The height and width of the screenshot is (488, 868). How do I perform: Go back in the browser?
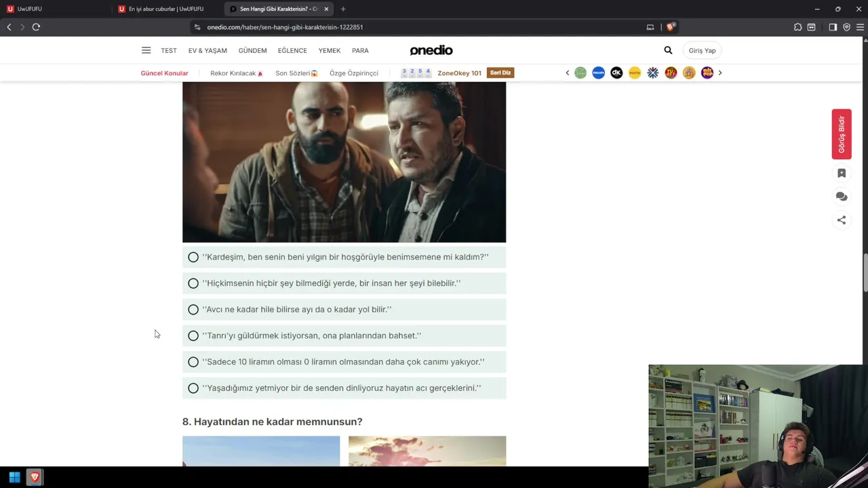pyautogui.click(x=9, y=27)
